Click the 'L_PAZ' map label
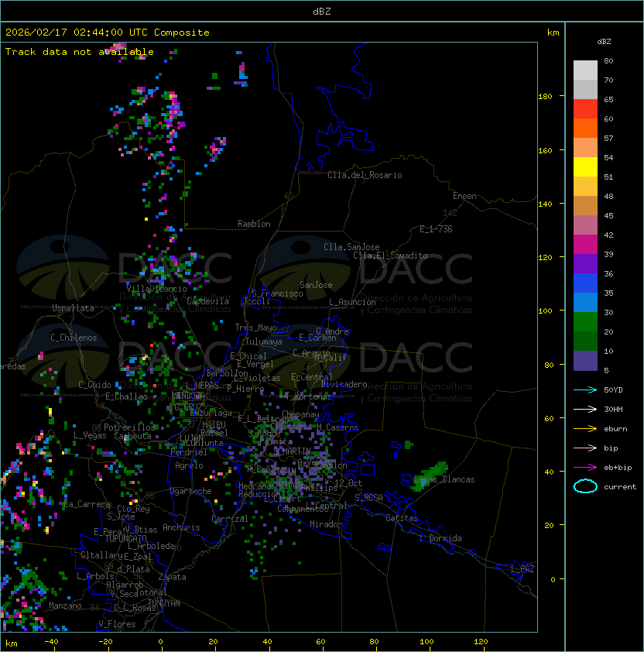 click(x=522, y=569)
